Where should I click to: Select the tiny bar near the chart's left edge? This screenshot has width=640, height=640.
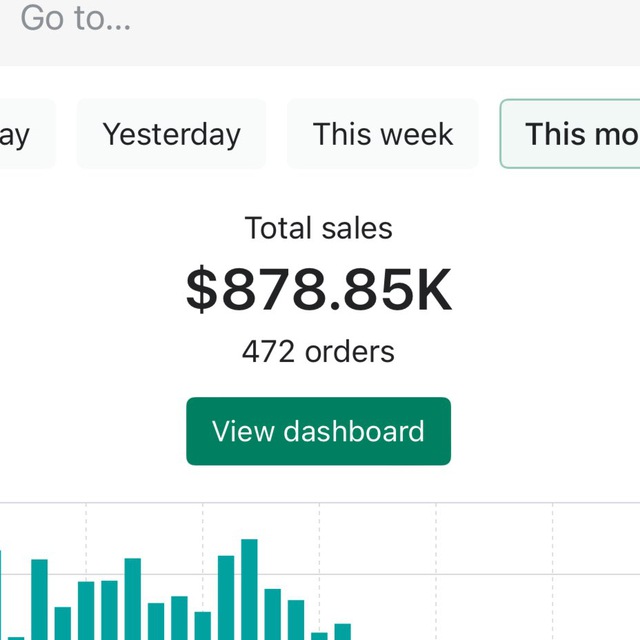(16, 638)
